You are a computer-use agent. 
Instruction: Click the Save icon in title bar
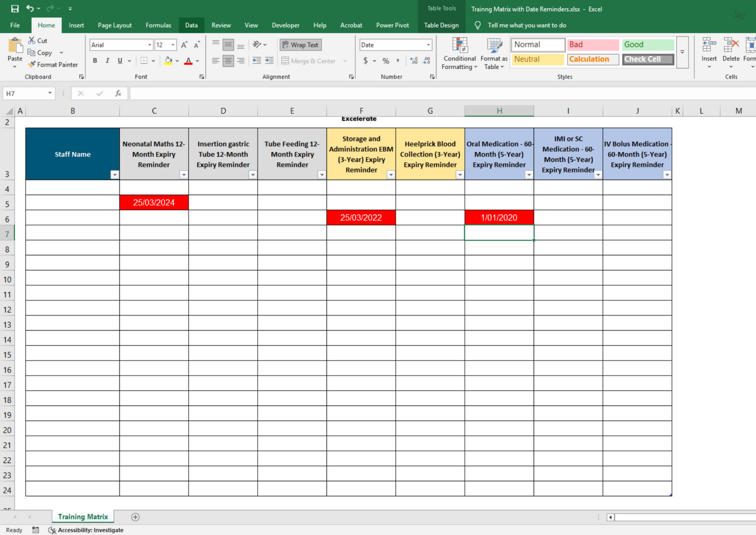pos(15,9)
